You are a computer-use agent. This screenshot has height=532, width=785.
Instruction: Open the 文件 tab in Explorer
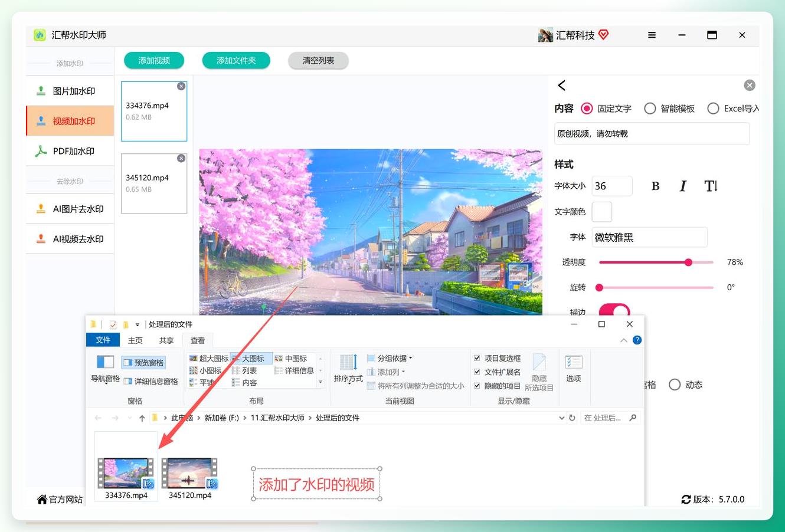[103, 340]
